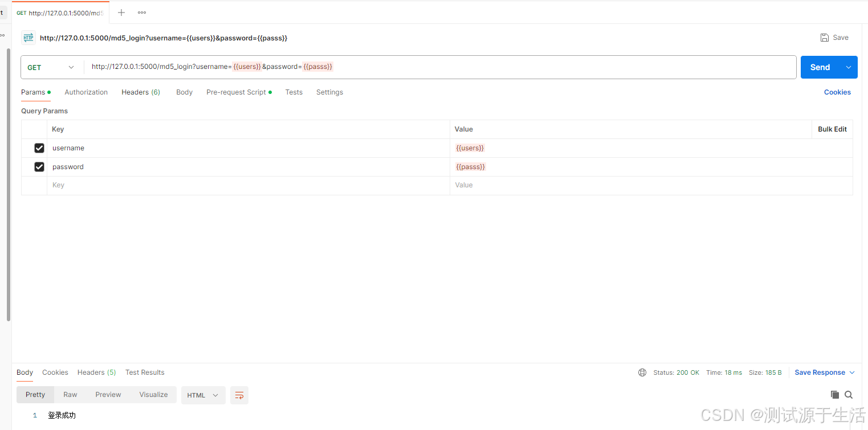
Task: Click the empty Key input row
Action: point(171,185)
